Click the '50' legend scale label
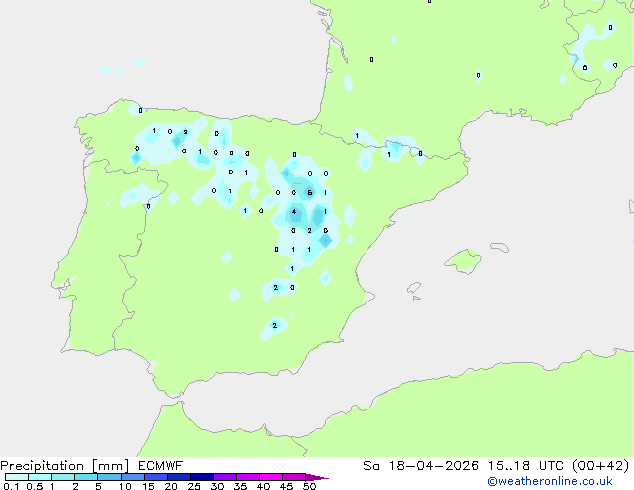Viewport: 634px width, 490px height. click(x=309, y=486)
